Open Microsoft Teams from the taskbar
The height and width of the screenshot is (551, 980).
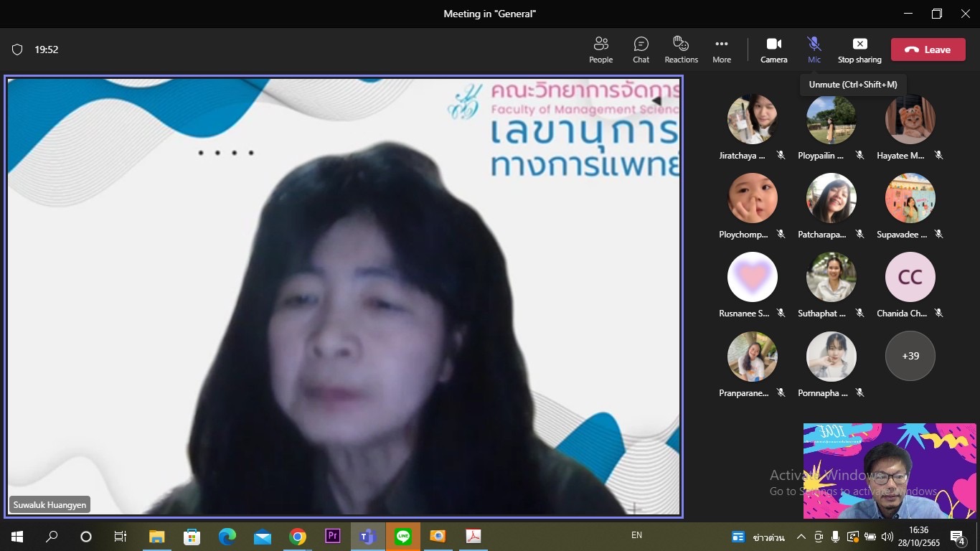tap(367, 536)
